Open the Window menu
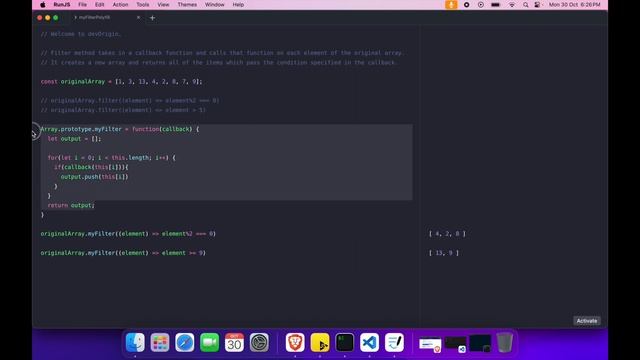The image size is (640, 360). point(215,5)
